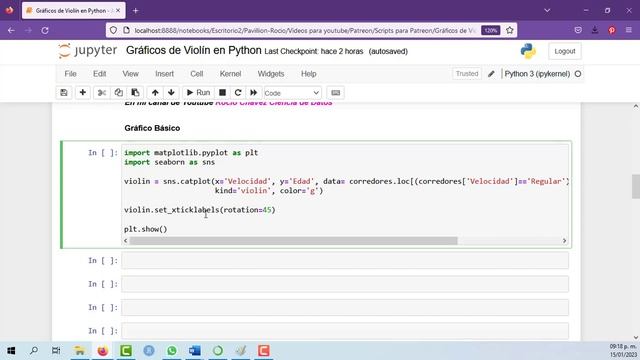Open the Edit menu

point(99,74)
